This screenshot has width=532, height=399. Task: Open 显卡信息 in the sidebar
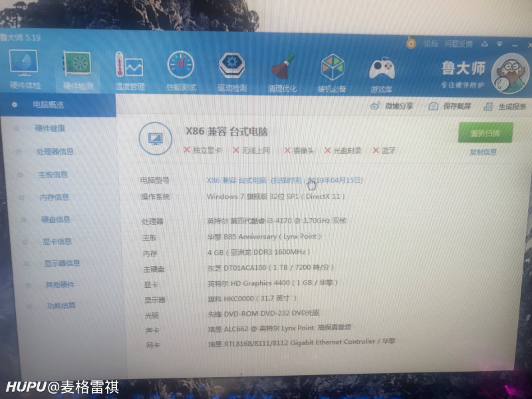click(x=57, y=241)
